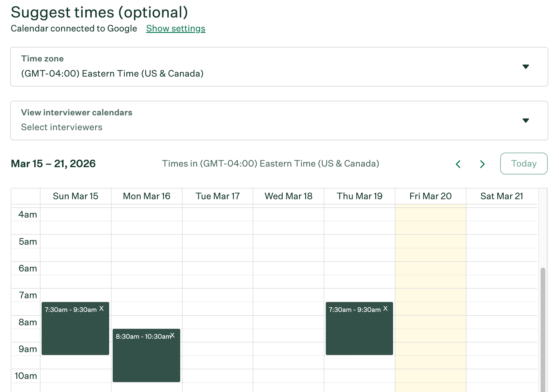Click the previous week chevron arrow
This screenshot has width=559, height=392.
pos(458,164)
